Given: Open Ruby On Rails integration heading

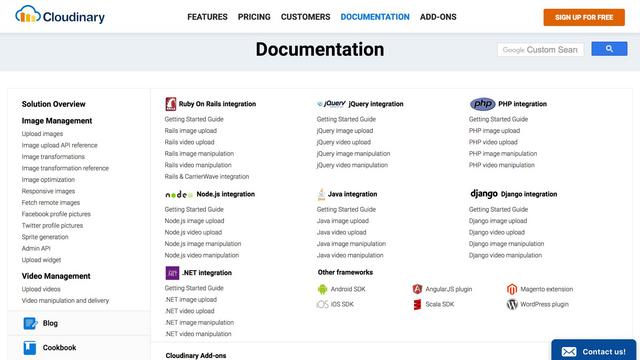Looking at the screenshot, I should click(x=217, y=104).
